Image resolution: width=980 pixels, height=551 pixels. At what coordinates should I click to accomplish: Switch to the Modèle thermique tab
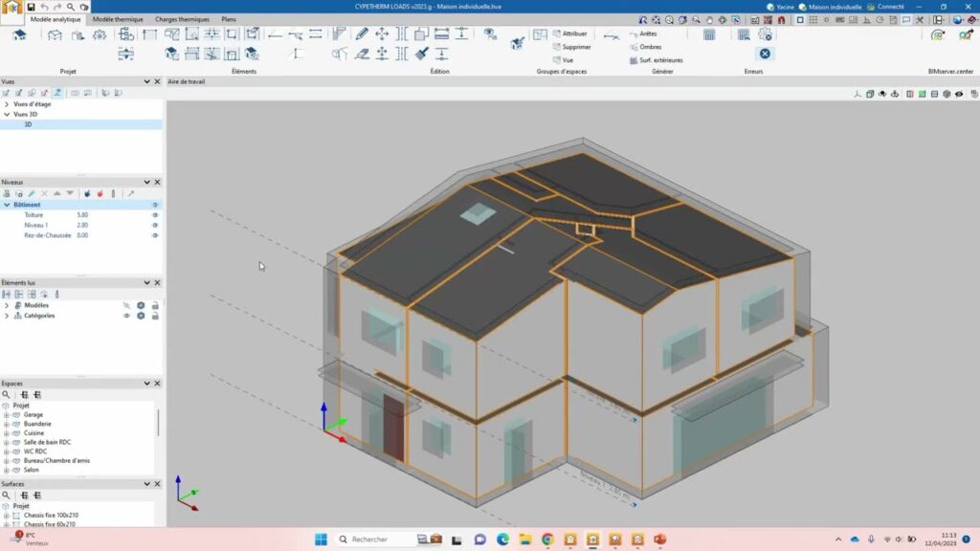(118, 19)
